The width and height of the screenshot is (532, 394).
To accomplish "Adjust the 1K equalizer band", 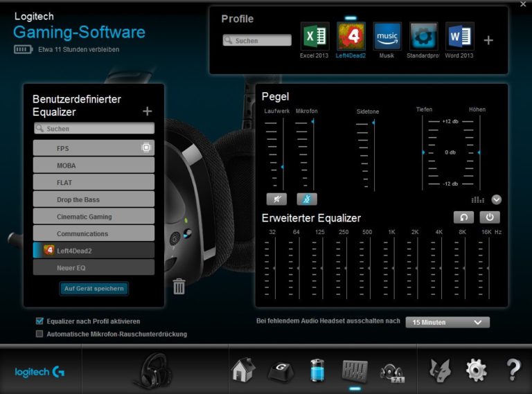I will pyautogui.click(x=393, y=268).
